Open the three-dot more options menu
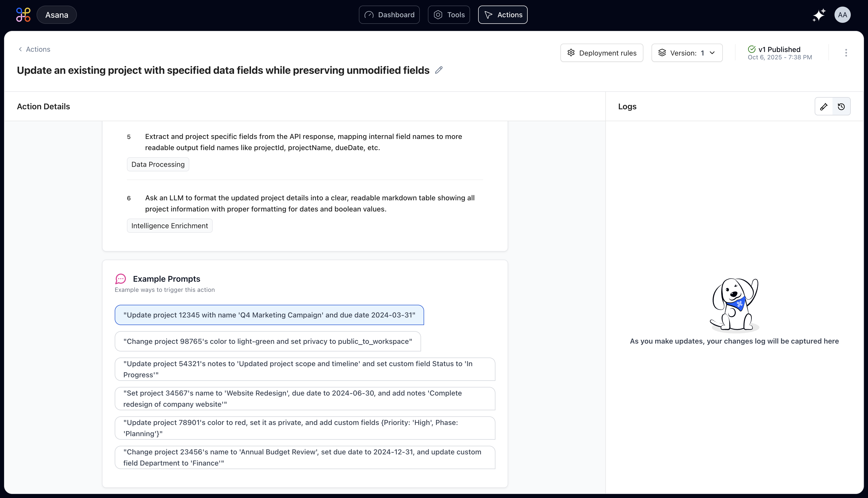This screenshot has width=868, height=498. [x=846, y=53]
